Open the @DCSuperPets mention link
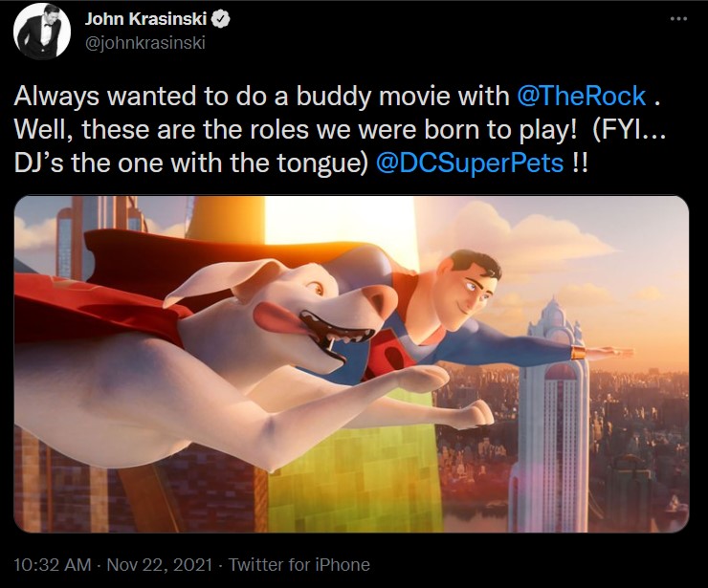The width and height of the screenshot is (708, 588). click(470, 163)
